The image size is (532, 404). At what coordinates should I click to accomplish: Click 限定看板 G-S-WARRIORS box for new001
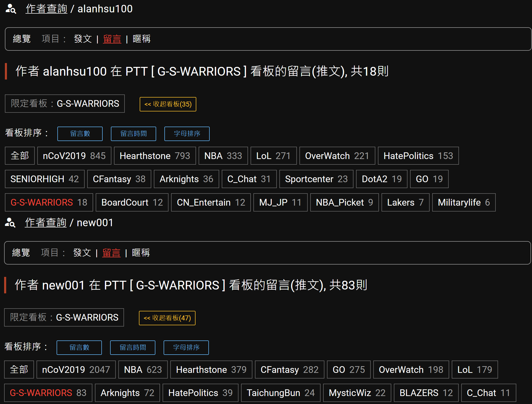tap(64, 317)
